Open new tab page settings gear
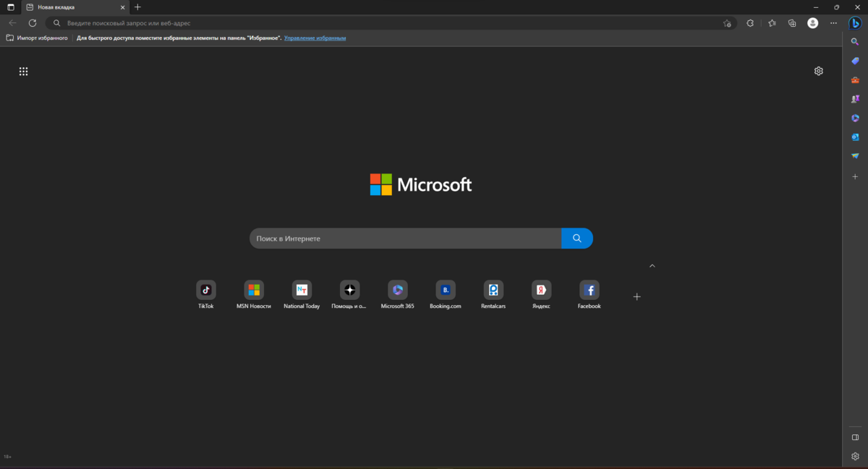The height and width of the screenshot is (469, 868). 818,71
